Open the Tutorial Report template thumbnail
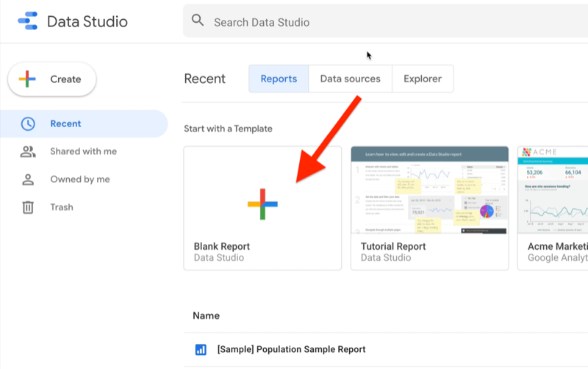Image resolution: width=588 pixels, height=369 pixels. click(x=430, y=190)
